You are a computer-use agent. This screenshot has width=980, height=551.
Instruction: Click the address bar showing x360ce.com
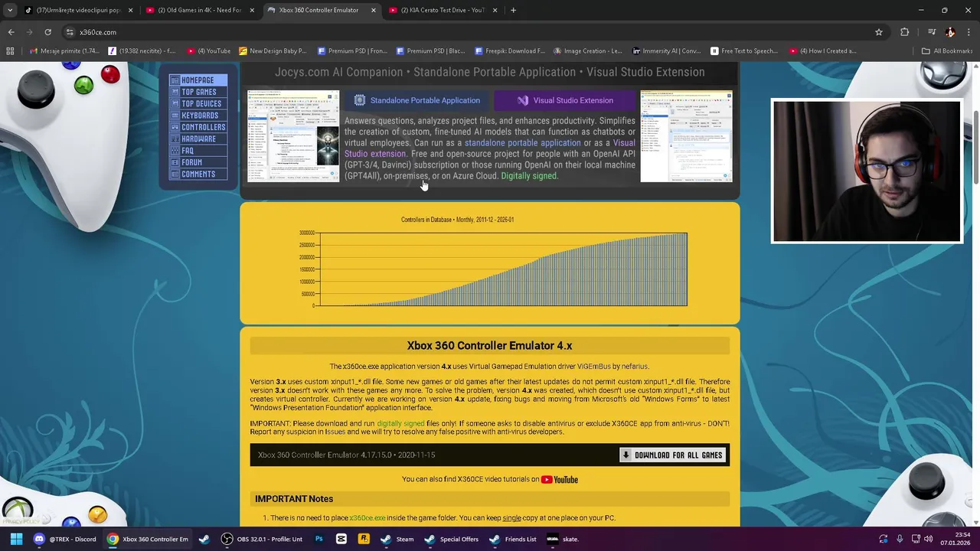coord(459,32)
